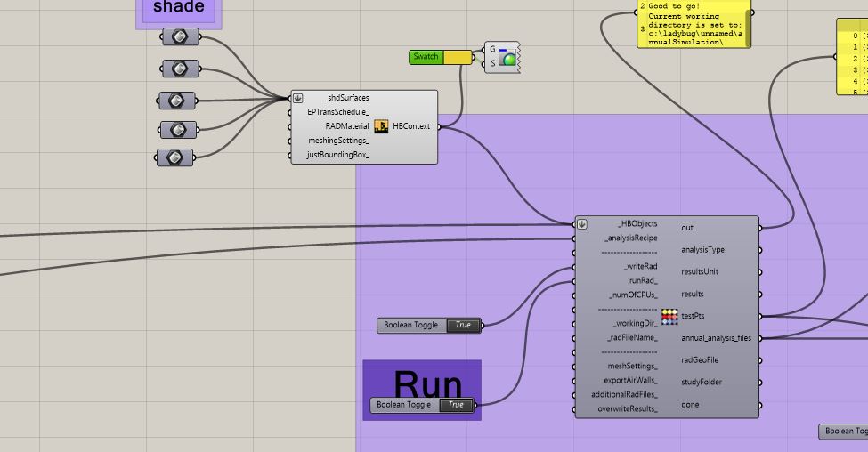The height and width of the screenshot is (452, 868).
Task: Select the second Brep parameter under shade
Action: [181, 69]
